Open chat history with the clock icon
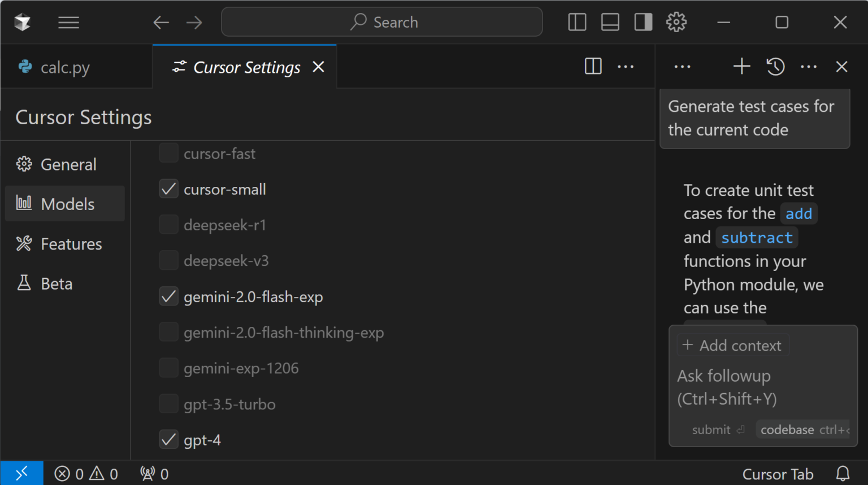 [775, 66]
